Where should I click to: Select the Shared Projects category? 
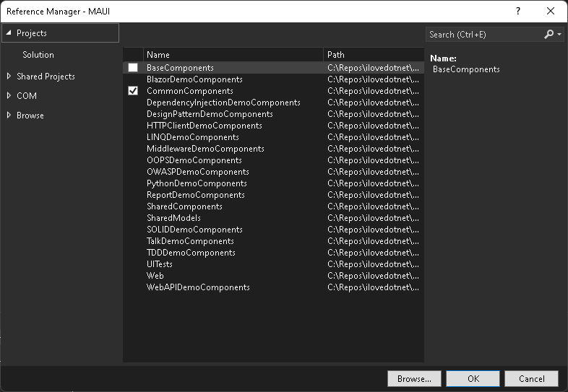46,77
